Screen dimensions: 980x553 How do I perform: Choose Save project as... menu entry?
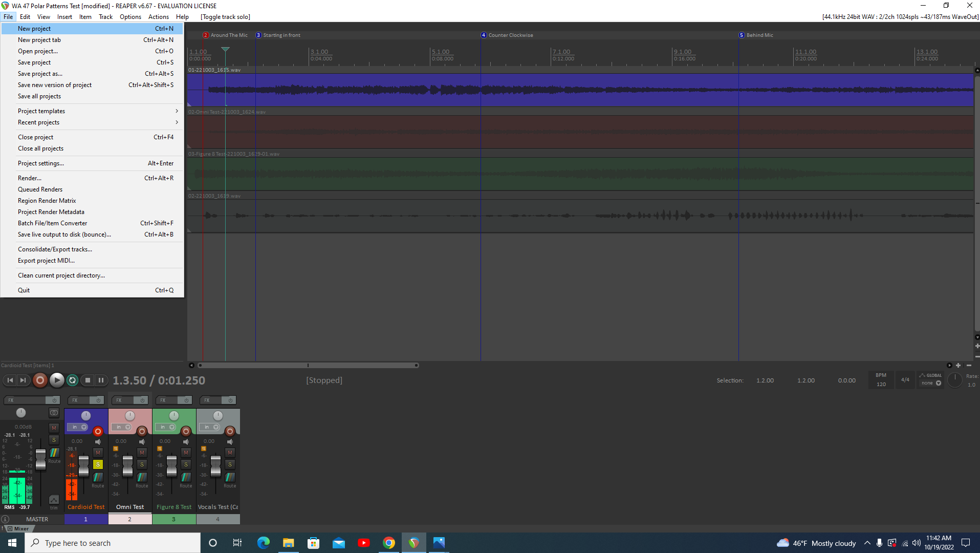(92, 74)
